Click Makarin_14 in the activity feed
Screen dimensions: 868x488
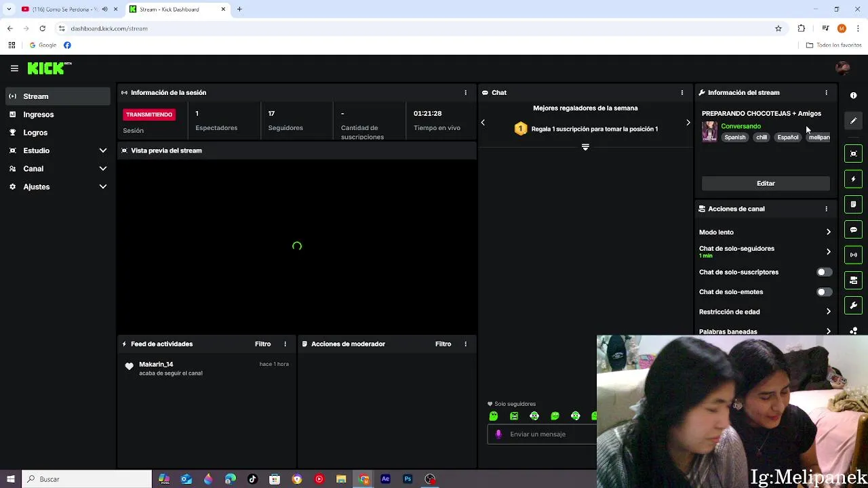coord(156,365)
